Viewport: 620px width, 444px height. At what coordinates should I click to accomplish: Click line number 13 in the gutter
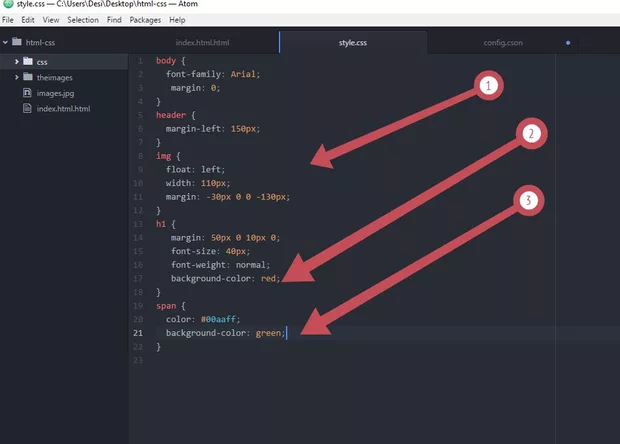click(x=138, y=224)
